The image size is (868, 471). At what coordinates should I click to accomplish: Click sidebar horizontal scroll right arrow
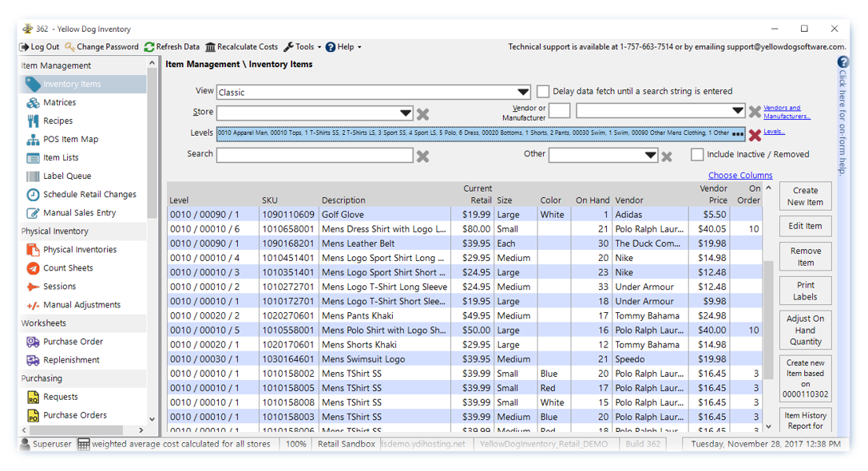pos(141,430)
